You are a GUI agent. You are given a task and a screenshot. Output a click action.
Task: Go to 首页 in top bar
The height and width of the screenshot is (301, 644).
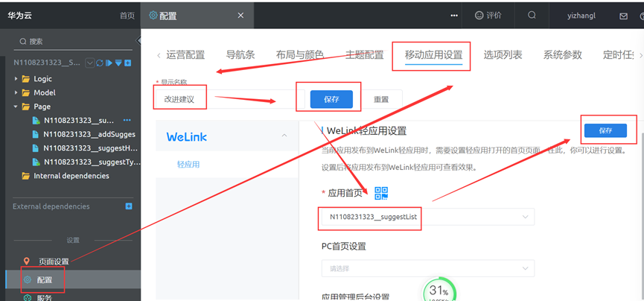coord(127,16)
